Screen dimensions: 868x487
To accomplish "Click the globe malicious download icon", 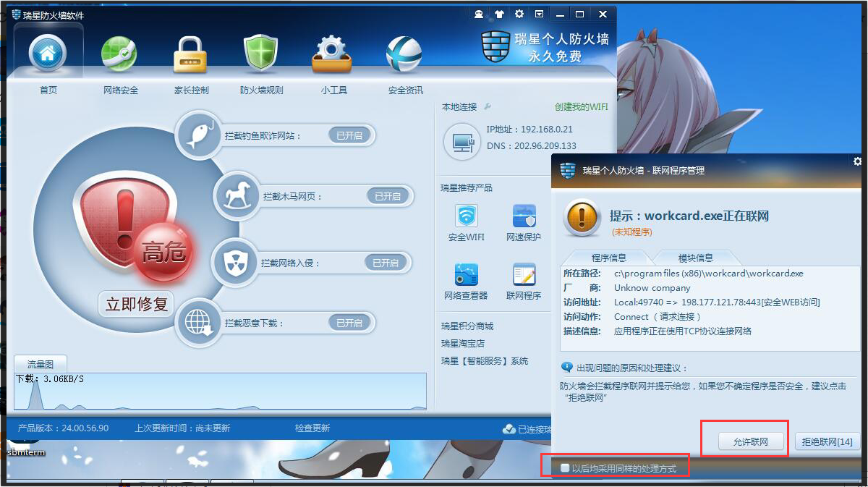I will [x=199, y=323].
